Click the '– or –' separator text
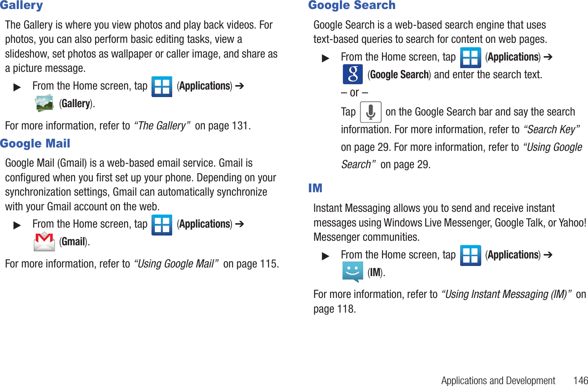The width and height of the screenshot is (588, 386). [x=355, y=93]
